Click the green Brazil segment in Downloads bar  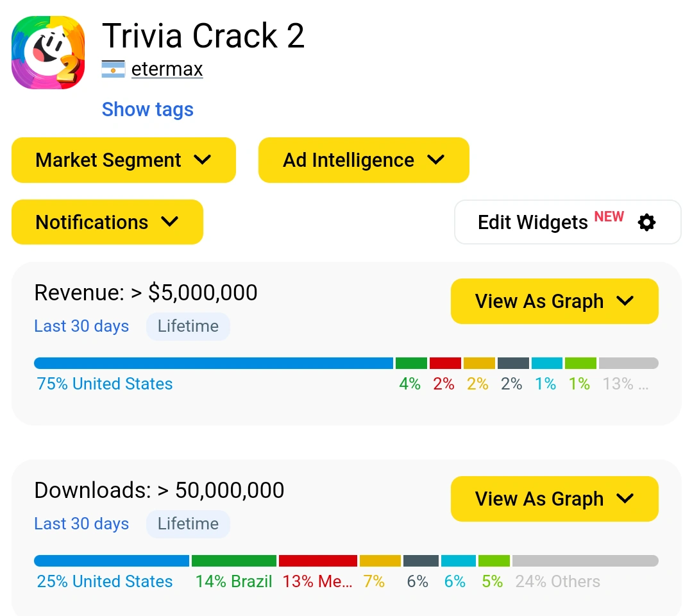coord(233,560)
